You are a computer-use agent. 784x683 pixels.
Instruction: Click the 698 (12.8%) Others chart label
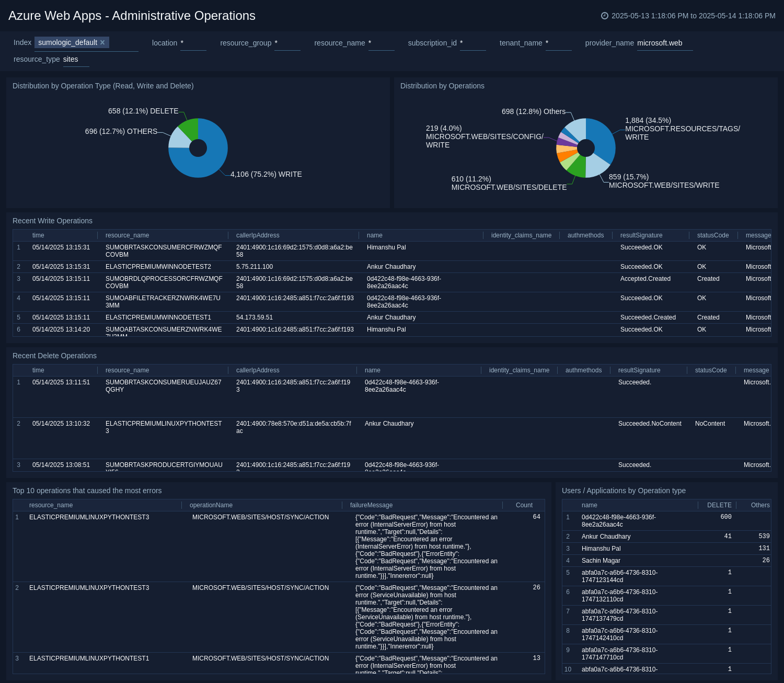pyautogui.click(x=534, y=111)
